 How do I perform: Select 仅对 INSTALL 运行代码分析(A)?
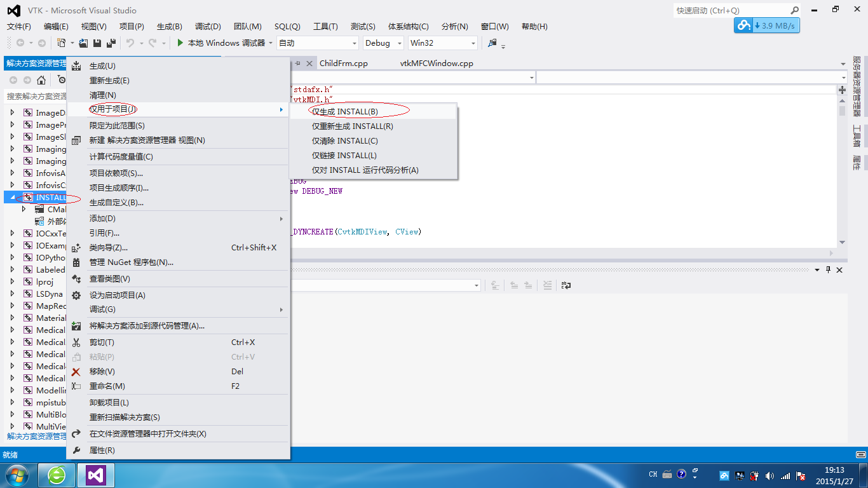pyautogui.click(x=374, y=170)
